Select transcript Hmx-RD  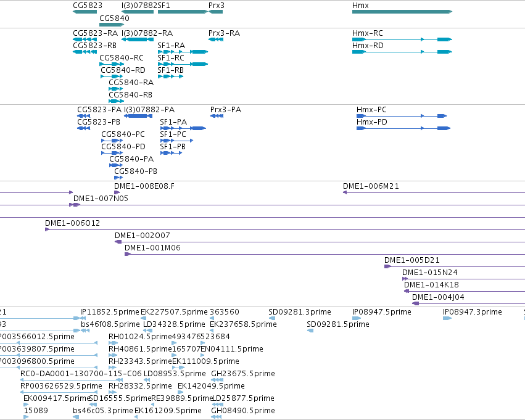(x=402, y=52)
